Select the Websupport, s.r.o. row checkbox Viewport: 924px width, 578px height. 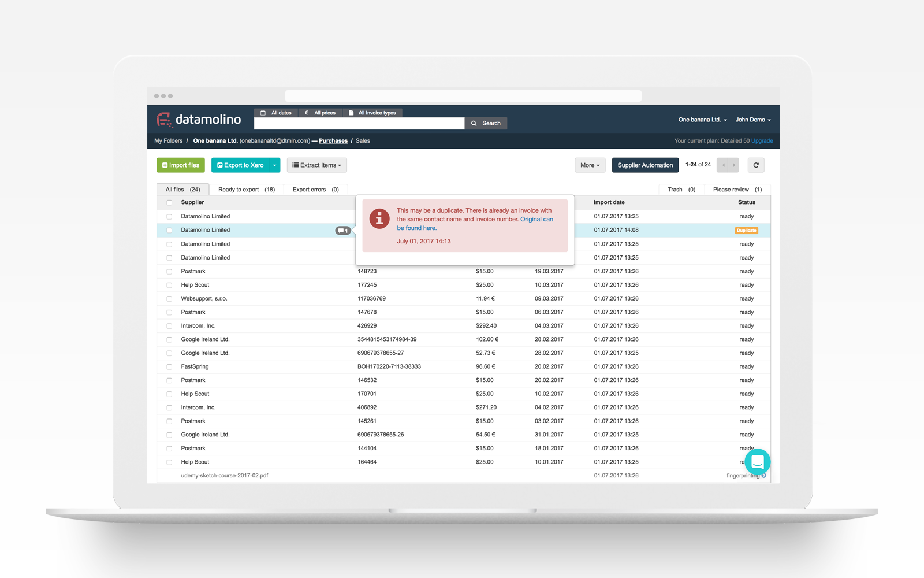point(169,299)
